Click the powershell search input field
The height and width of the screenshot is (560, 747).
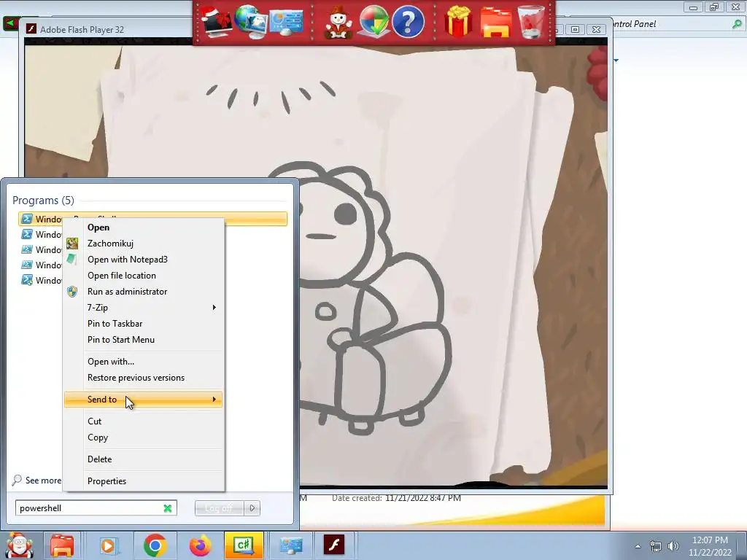pyautogui.click(x=96, y=508)
